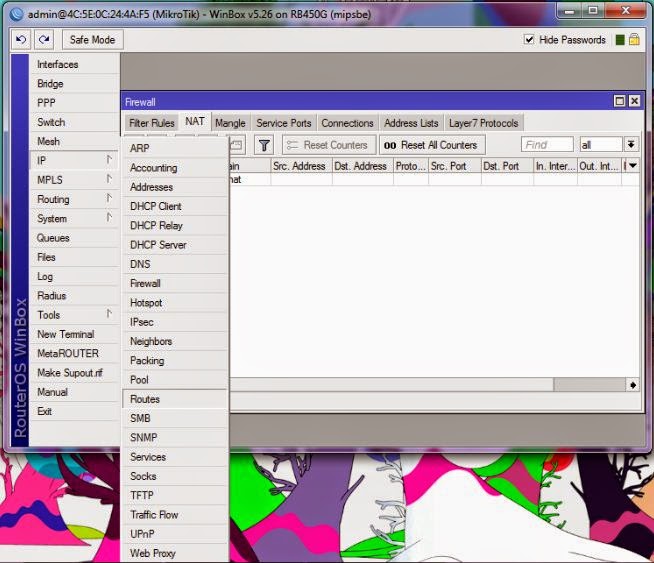This screenshot has width=654, height=563.
Task: Select Addresses from the IP submenu
Action: (x=175, y=187)
